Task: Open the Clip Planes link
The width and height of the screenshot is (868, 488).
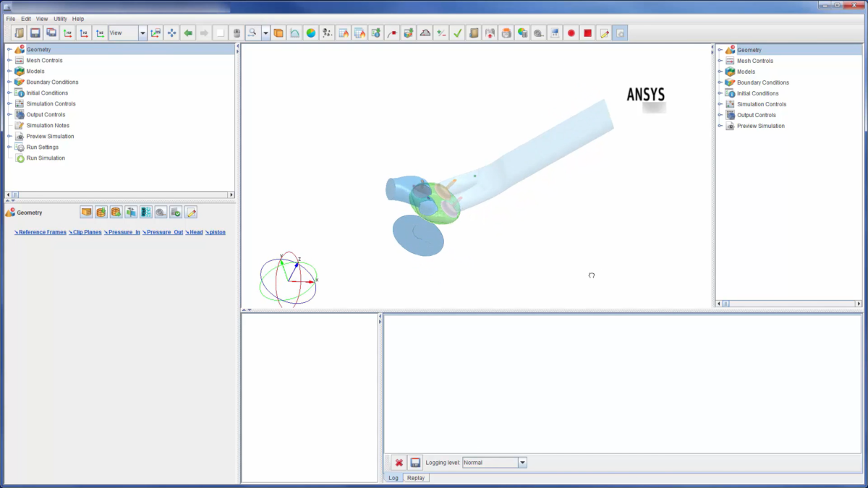Action: (x=85, y=232)
